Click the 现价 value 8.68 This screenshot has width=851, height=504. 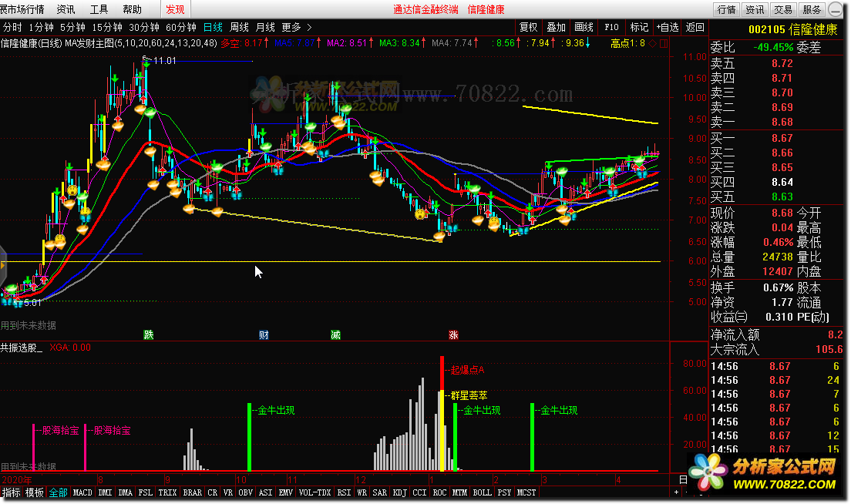[x=782, y=213]
